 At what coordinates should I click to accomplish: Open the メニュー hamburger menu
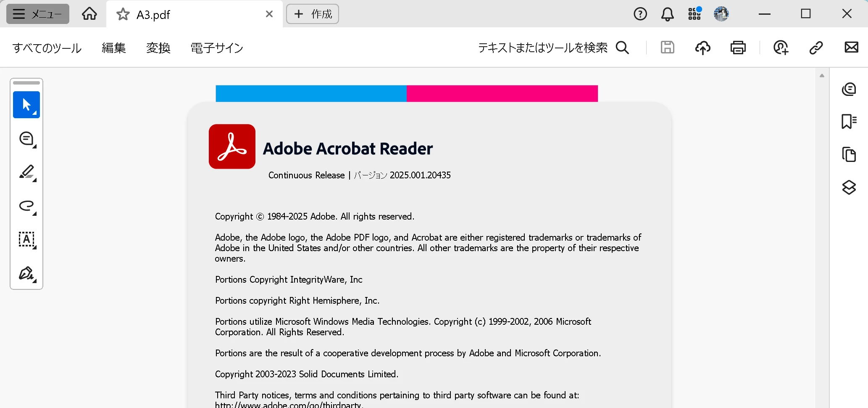click(37, 14)
